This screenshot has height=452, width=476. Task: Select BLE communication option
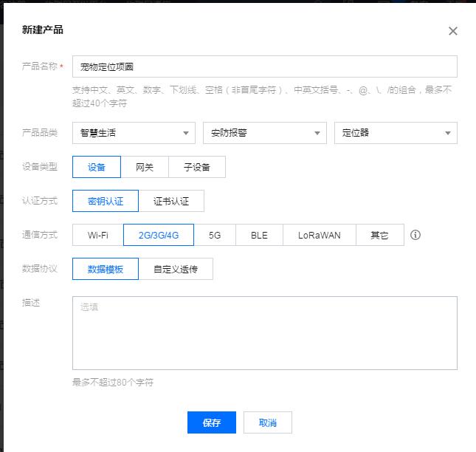point(259,235)
